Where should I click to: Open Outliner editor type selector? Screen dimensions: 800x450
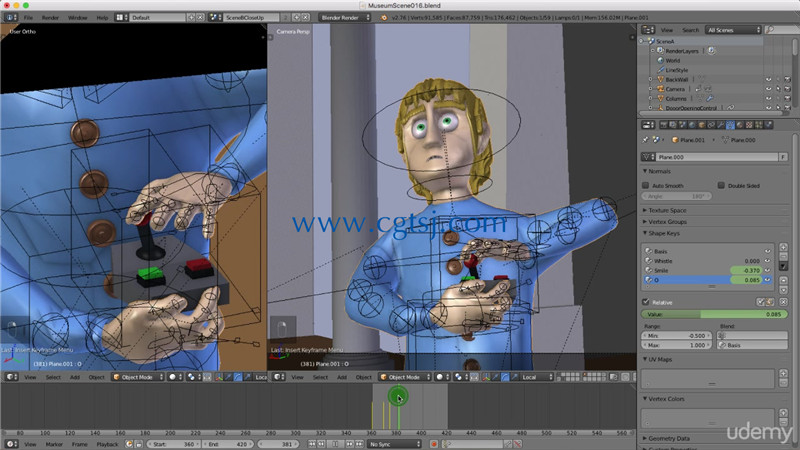click(x=648, y=30)
